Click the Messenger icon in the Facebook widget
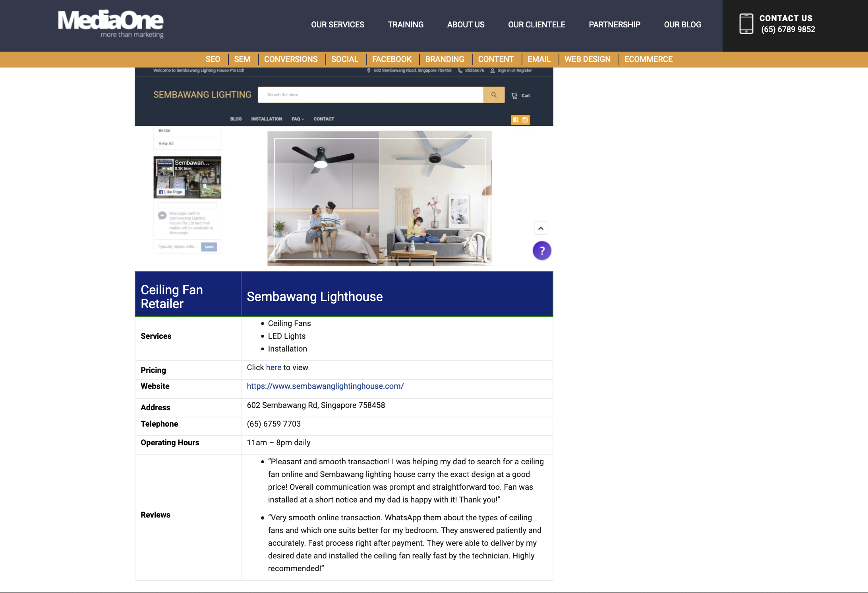This screenshot has width=868, height=593. click(x=162, y=216)
